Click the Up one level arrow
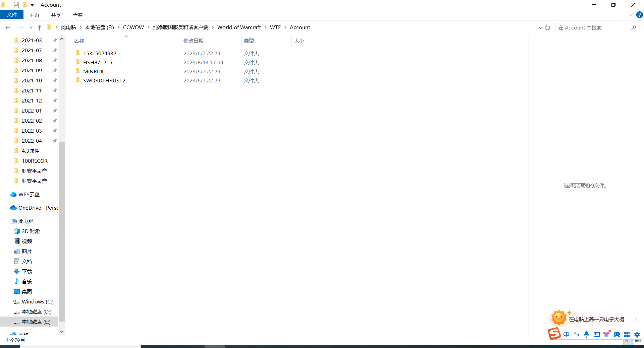 (40, 28)
